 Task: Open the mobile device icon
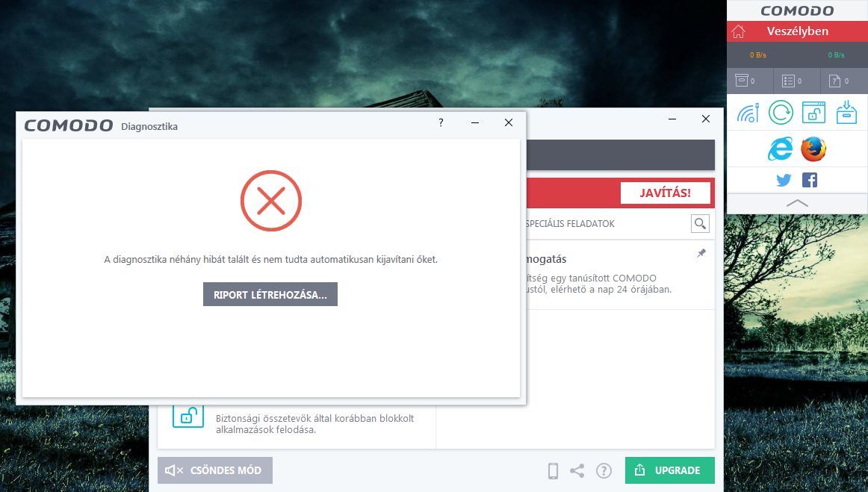point(553,471)
